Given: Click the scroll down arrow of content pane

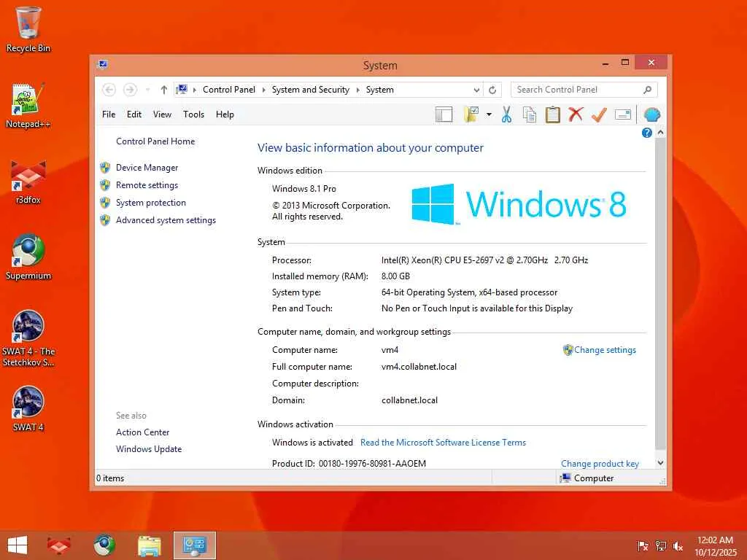Looking at the screenshot, I should [660, 462].
